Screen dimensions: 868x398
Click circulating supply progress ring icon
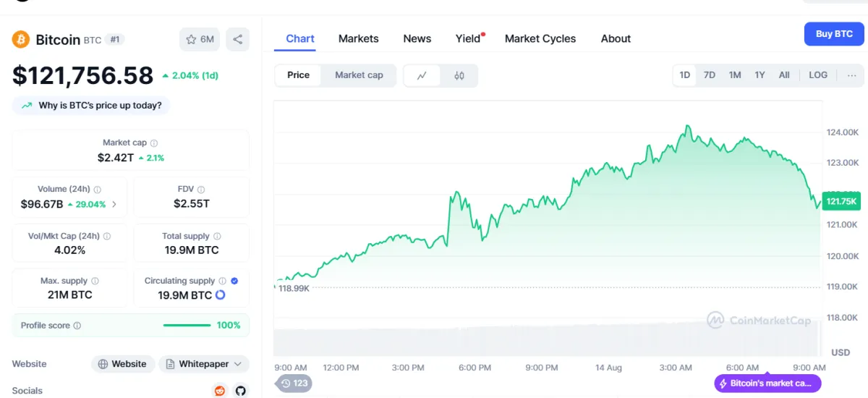(x=221, y=295)
